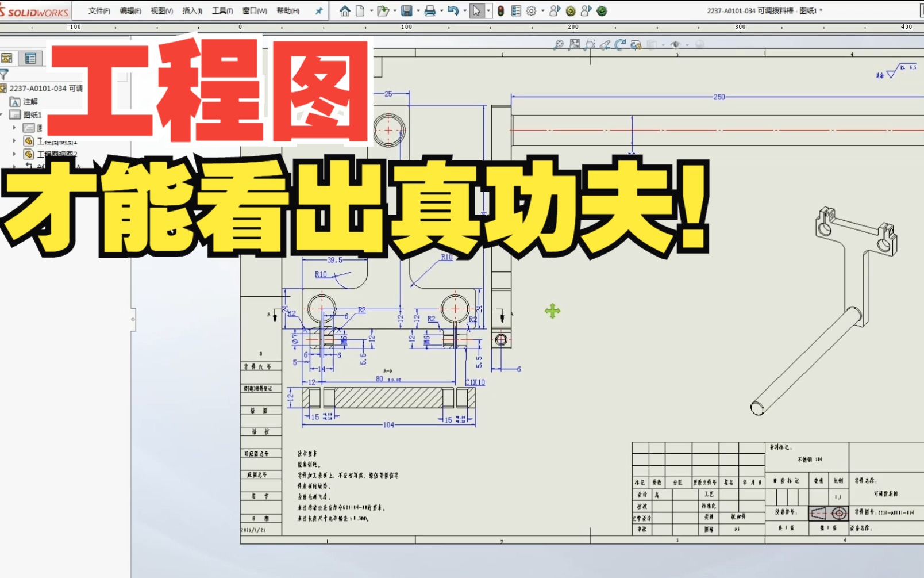Viewport: 924px width, 578px height.
Task: Click the Hide/Show Items eye icon
Action: (676, 45)
